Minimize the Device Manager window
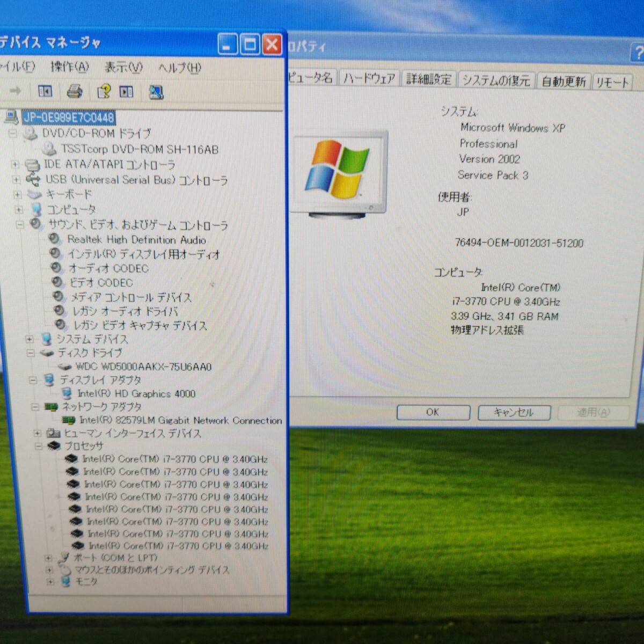Viewport: 644px width, 644px height. (x=228, y=44)
